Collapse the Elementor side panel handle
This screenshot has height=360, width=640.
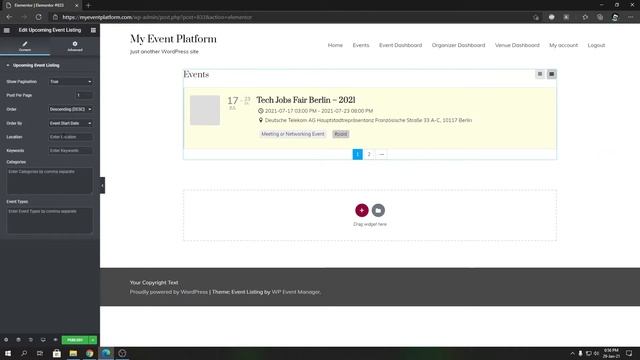pos(102,185)
